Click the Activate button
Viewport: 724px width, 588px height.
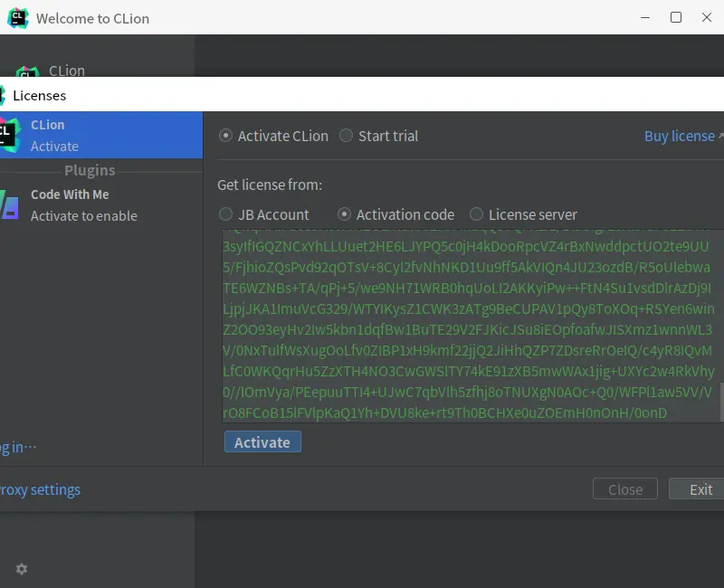262,442
